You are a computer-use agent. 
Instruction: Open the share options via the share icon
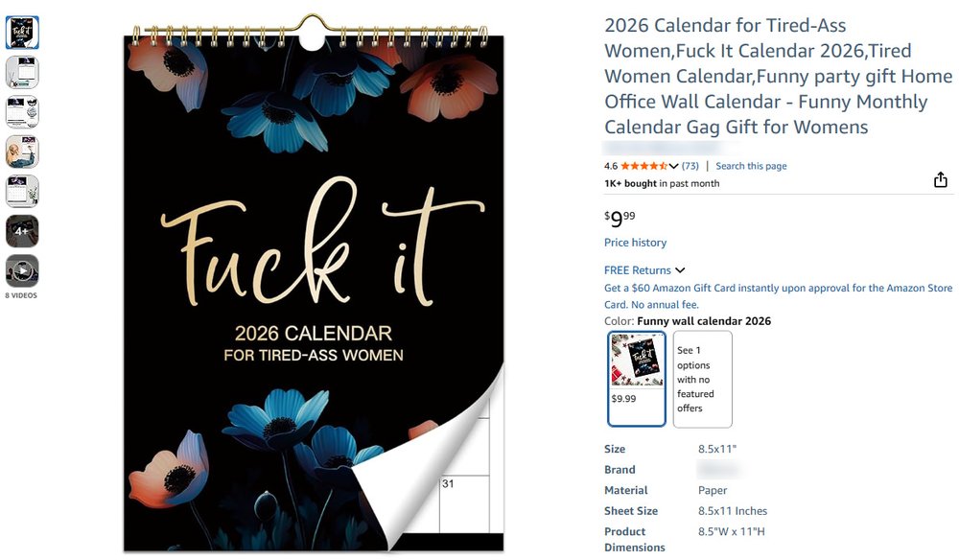pos(940,179)
